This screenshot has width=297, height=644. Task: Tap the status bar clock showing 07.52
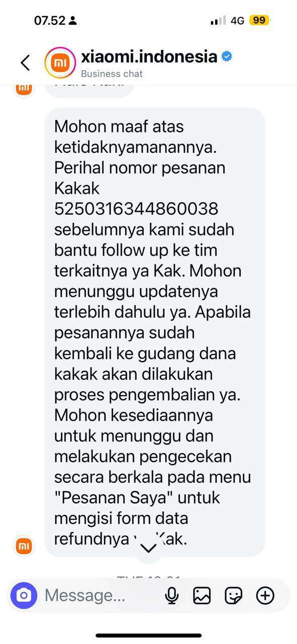point(50,21)
